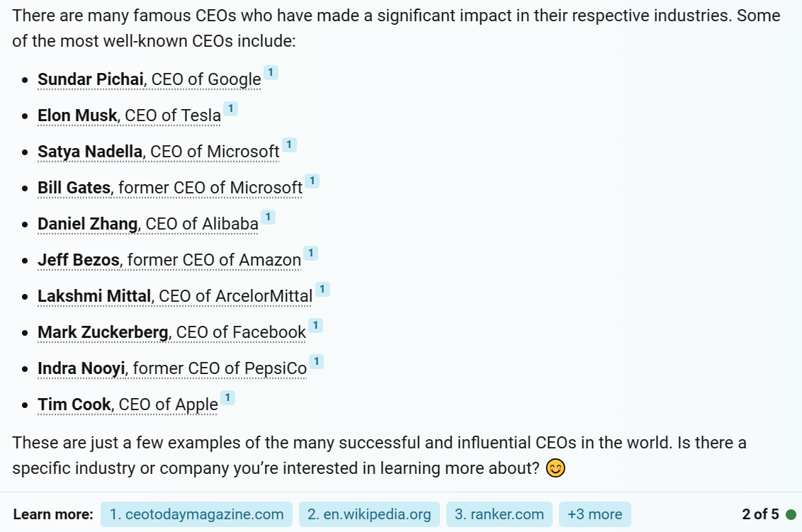
Task: Expand the +3 more sources
Action: (595, 514)
